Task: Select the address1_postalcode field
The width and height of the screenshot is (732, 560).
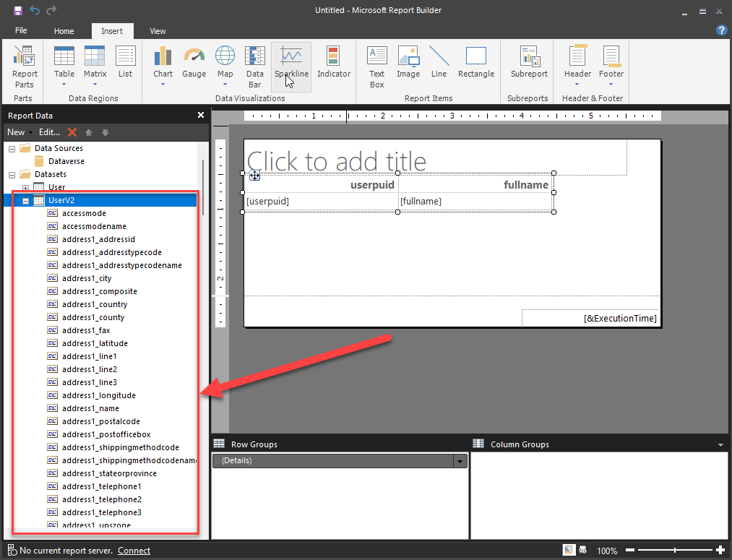Action: [x=101, y=422]
